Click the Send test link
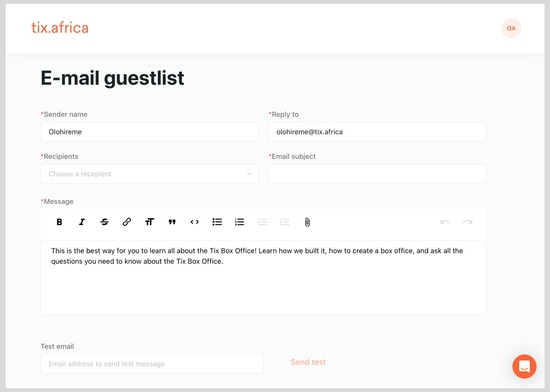Viewport: 550px width, 392px height. pos(308,362)
